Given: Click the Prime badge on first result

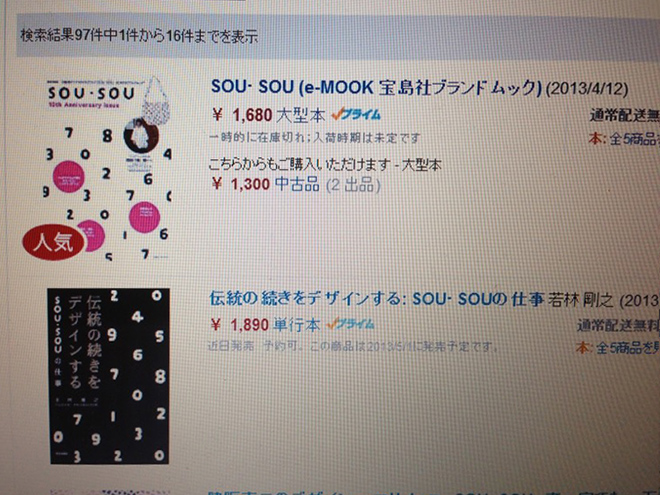Looking at the screenshot, I should 356,114.
